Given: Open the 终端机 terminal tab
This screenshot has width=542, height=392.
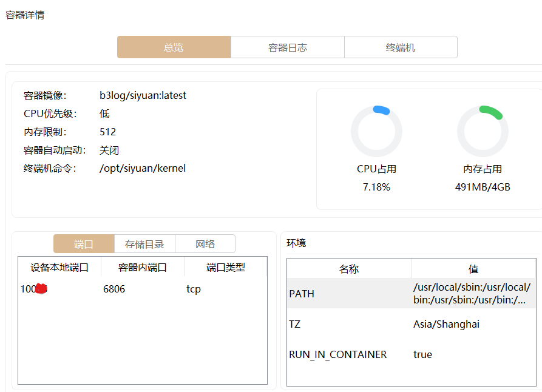Looking at the screenshot, I should click(x=401, y=47).
